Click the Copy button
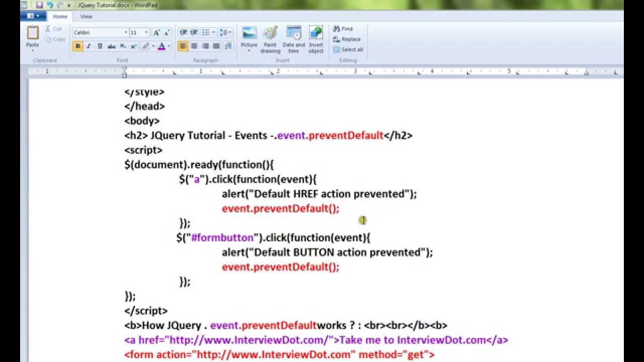This screenshot has height=362, width=644. pos(55,39)
